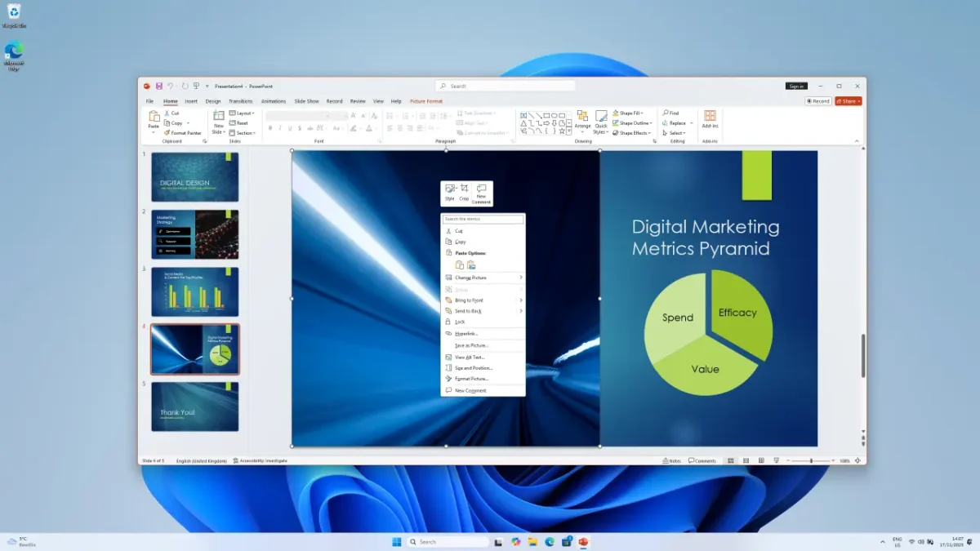Toggle the Comments pane in status bar
The width and height of the screenshot is (980, 551).
[x=702, y=460]
